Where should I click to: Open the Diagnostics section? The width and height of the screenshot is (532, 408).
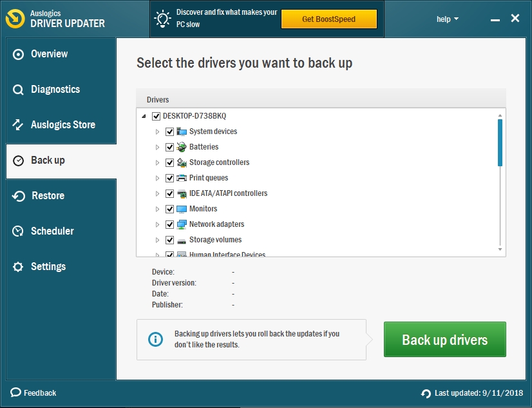(x=55, y=90)
